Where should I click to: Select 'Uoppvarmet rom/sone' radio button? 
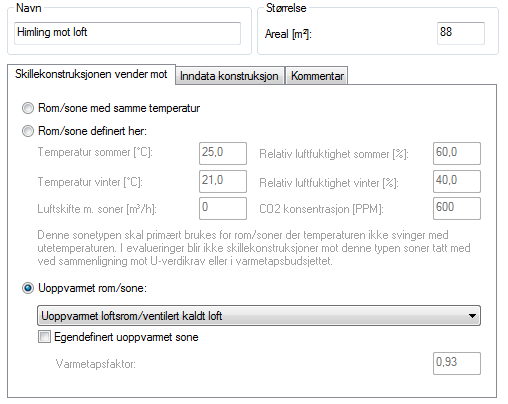point(28,288)
